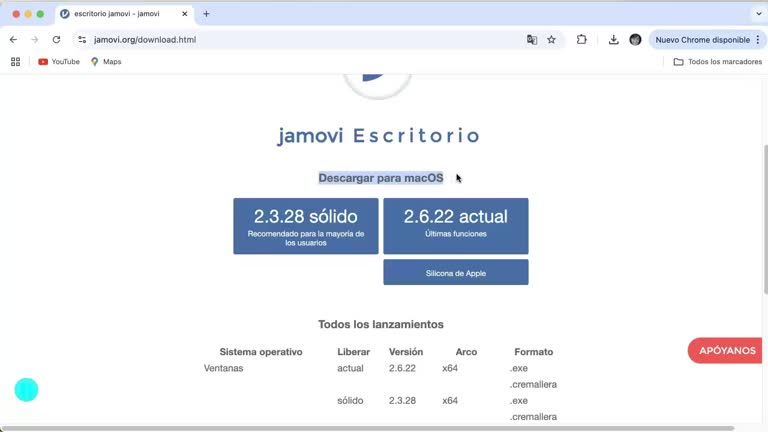This screenshot has width=768, height=432.
Task: Open the Chrome extensions puzzle icon
Action: [x=581, y=40]
